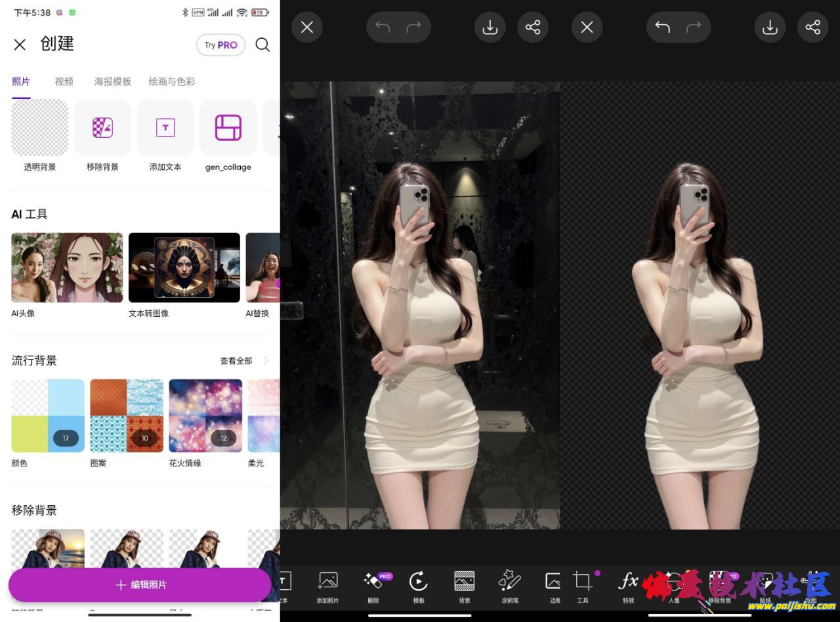Select the 移除背景 tool tile

click(x=102, y=128)
